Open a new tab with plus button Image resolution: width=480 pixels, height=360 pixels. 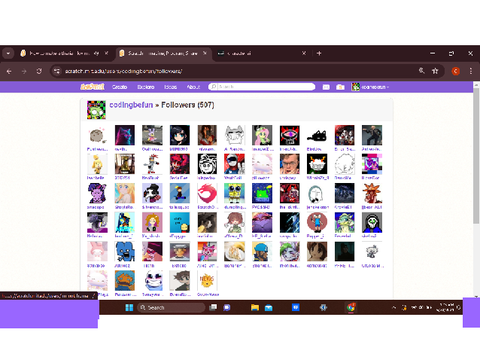(x=319, y=53)
